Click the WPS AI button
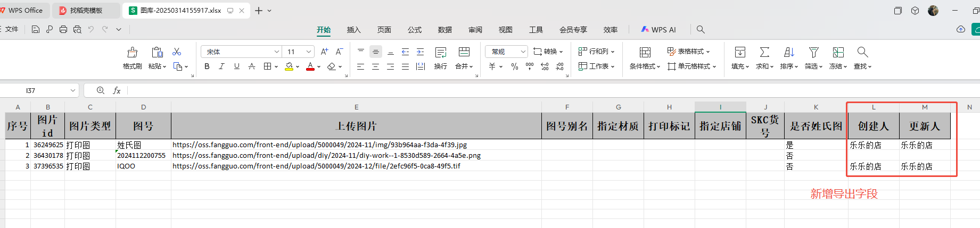The width and height of the screenshot is (980, 228). click(658, 30)
